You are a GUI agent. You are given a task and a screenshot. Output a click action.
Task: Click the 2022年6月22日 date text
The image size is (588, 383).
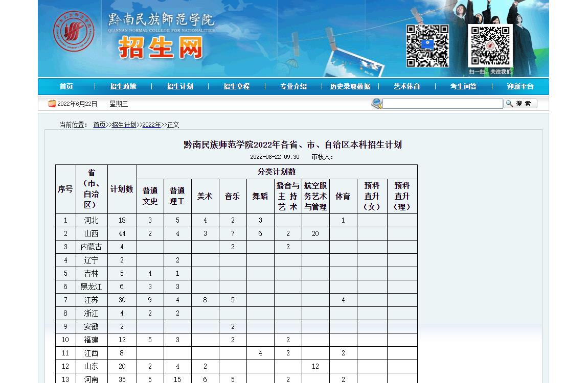[x=77, y=104]
